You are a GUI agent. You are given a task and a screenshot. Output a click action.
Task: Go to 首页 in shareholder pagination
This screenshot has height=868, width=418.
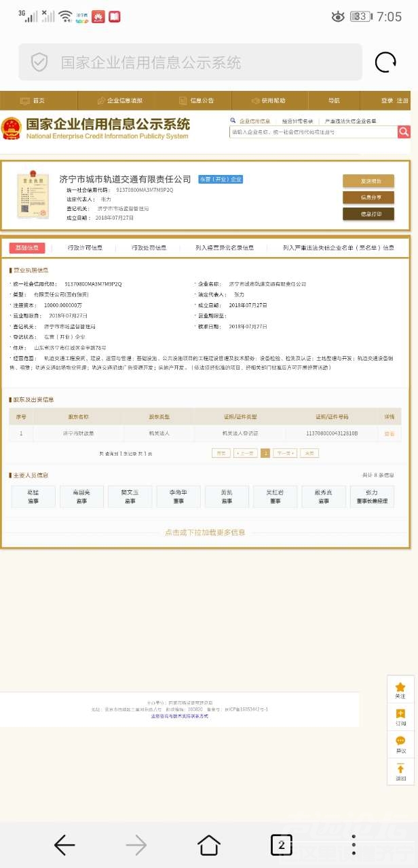point(221,453)
